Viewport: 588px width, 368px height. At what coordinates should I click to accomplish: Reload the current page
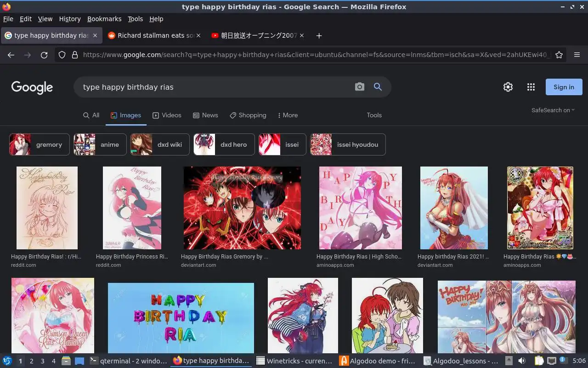(44, 55)
